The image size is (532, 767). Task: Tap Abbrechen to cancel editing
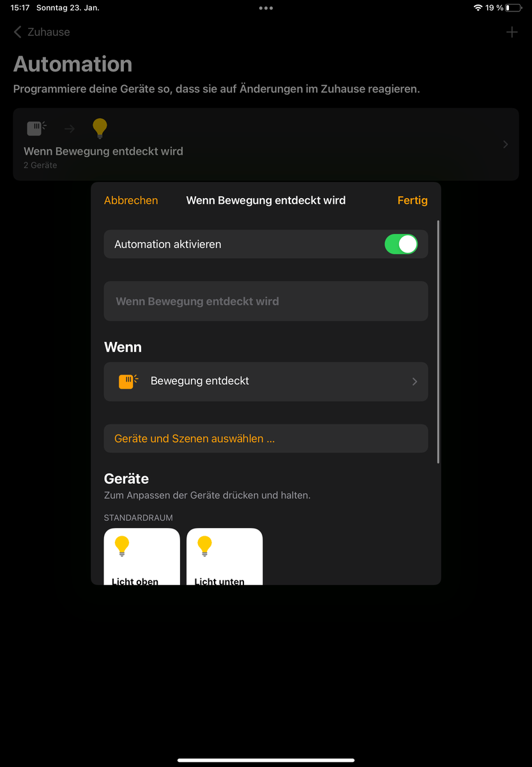point(131,200)
